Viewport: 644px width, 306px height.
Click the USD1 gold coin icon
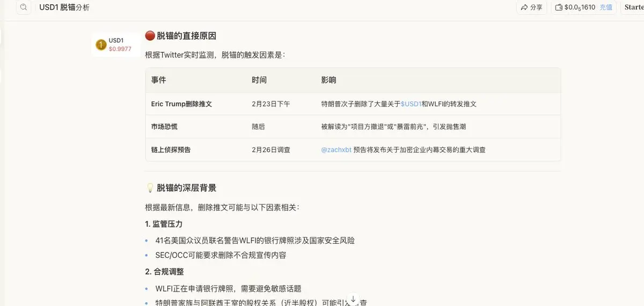(x=101, y=44)
